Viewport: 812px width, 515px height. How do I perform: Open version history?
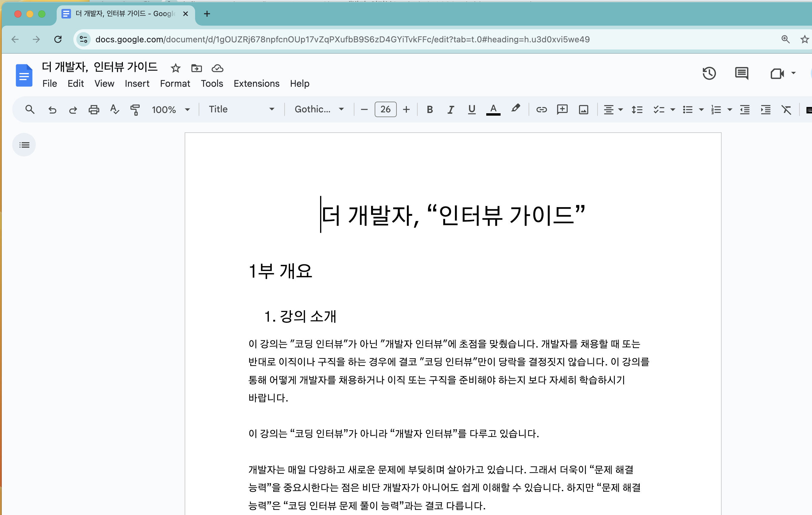(x=709, y=73)
